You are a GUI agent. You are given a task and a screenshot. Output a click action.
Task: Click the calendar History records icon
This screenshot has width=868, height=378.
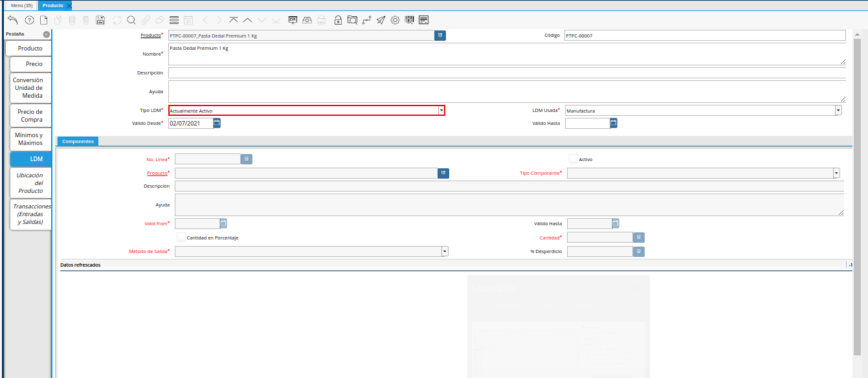(x=188, y=20)
